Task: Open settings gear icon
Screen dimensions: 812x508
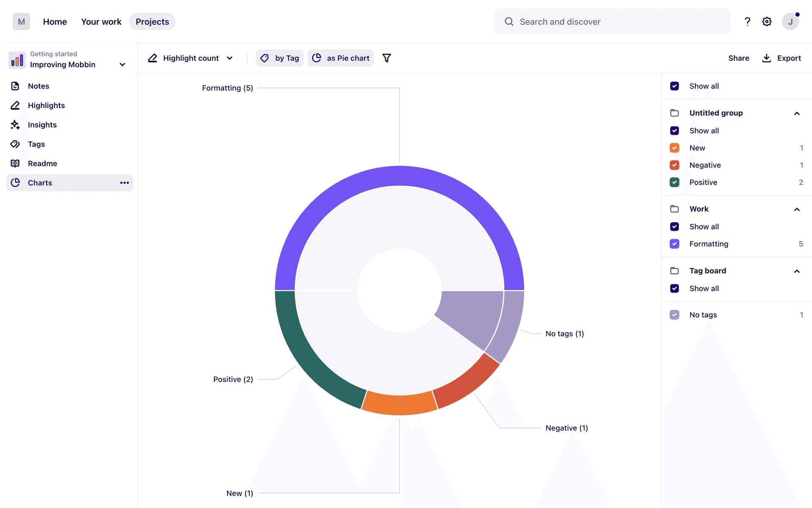Action: [x=767, y=22]
